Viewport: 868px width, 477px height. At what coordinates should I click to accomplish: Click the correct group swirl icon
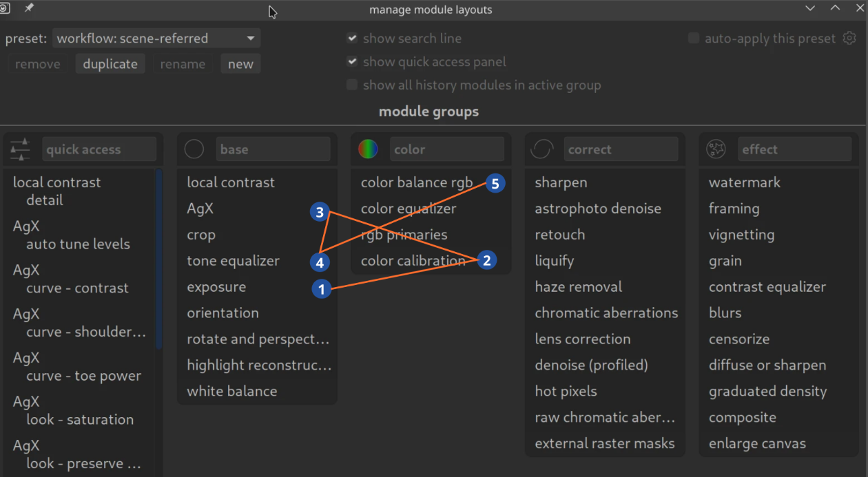[x=542, y=149]
